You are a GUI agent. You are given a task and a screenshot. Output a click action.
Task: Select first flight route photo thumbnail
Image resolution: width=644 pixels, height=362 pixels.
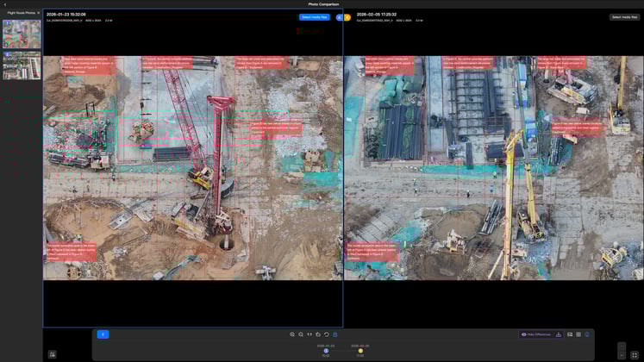pos(22,34)
